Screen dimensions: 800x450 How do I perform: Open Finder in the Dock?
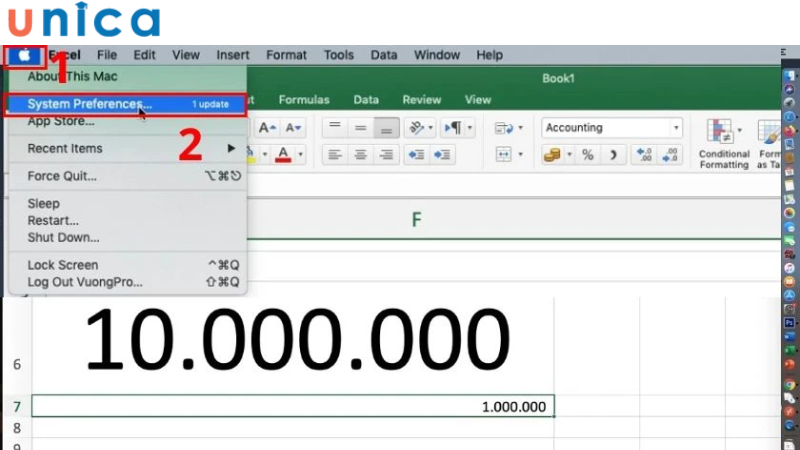coord(789,77)
